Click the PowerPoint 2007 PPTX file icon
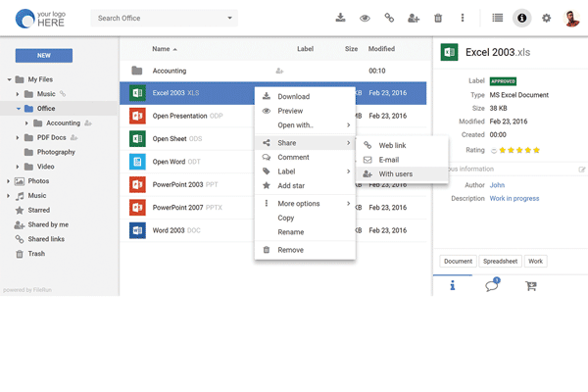Screen dimensions: 588x392 point(137,208)
